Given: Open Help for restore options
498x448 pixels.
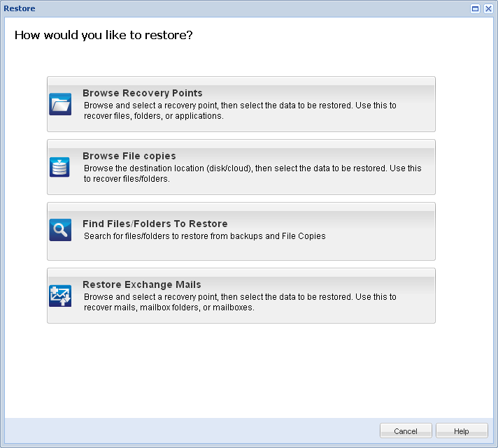Looking at the screenshot, I should pos(462,431).
